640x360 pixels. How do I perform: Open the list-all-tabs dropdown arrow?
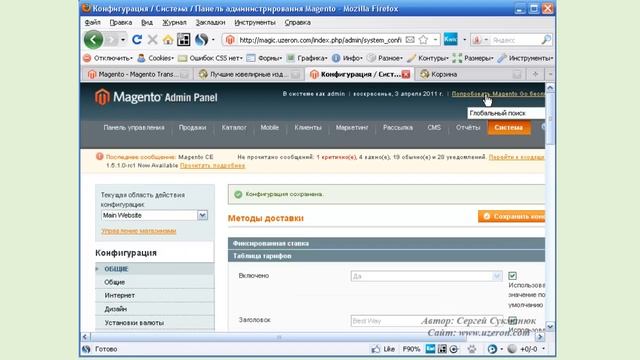click(x=550, y=74)
